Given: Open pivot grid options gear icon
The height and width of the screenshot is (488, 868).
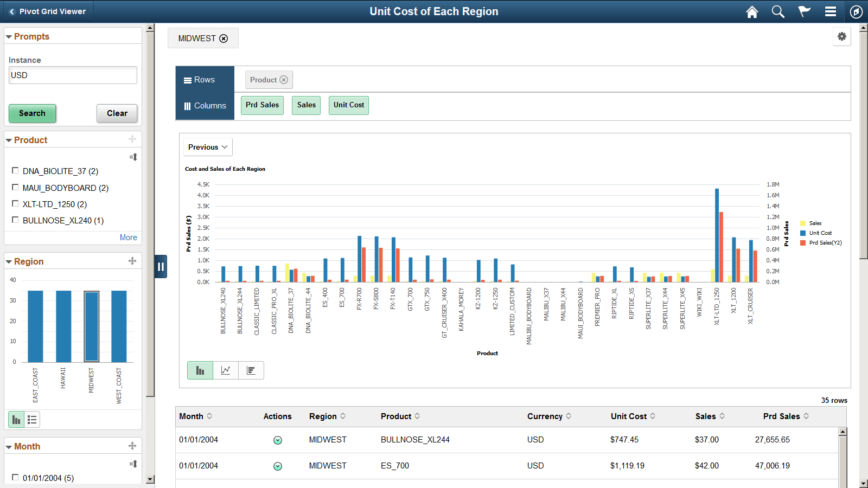Looking at the screenshot, I should coord(842,37).
